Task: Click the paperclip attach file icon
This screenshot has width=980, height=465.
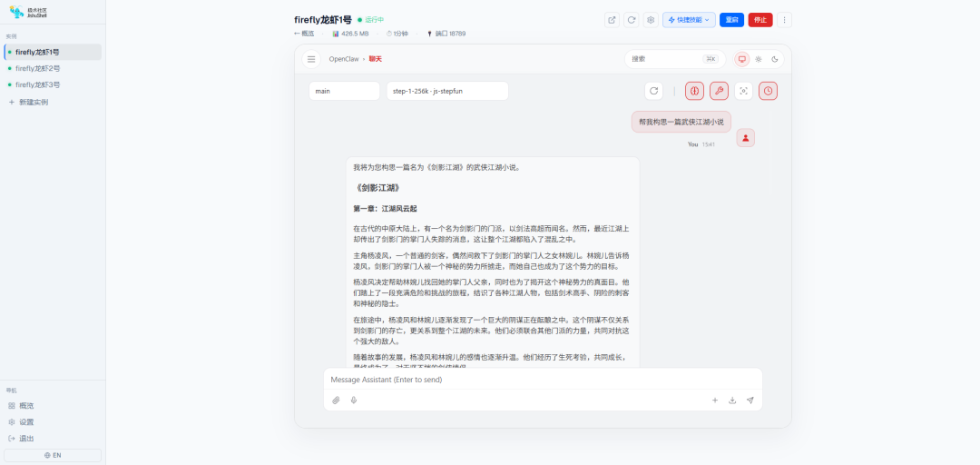Action: click(x=336, y=401)
